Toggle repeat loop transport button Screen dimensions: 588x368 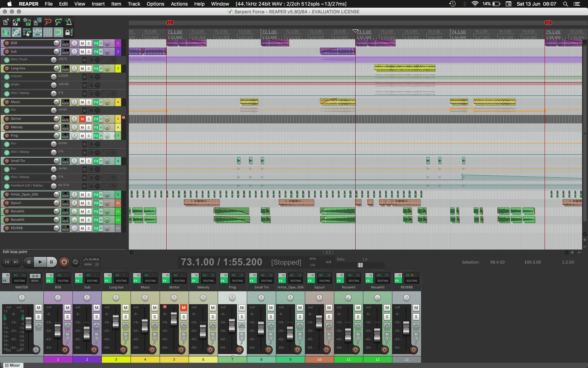[75, 262]
